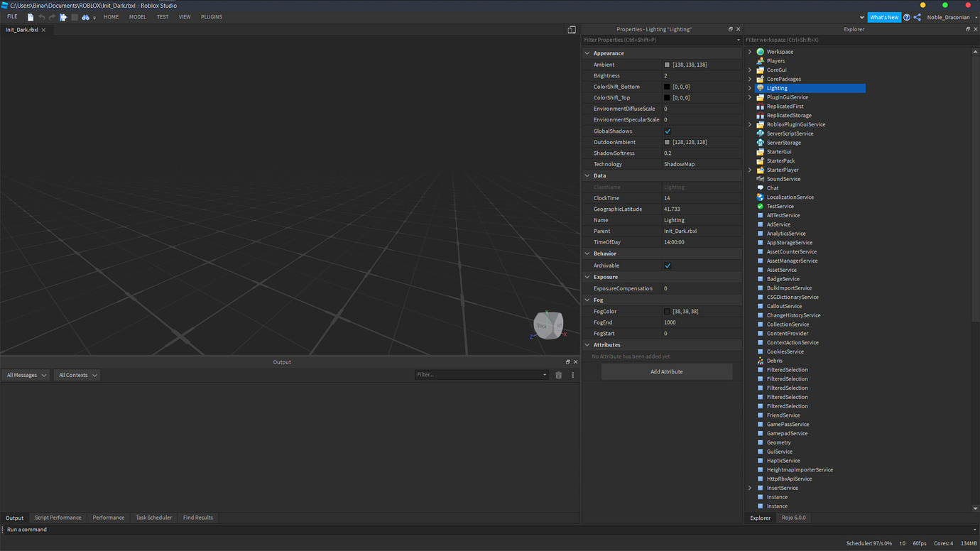Screen dimensions: 980x551
Task: Click the Workspace icon in the Explorer
Action: (x=761, y=51)
